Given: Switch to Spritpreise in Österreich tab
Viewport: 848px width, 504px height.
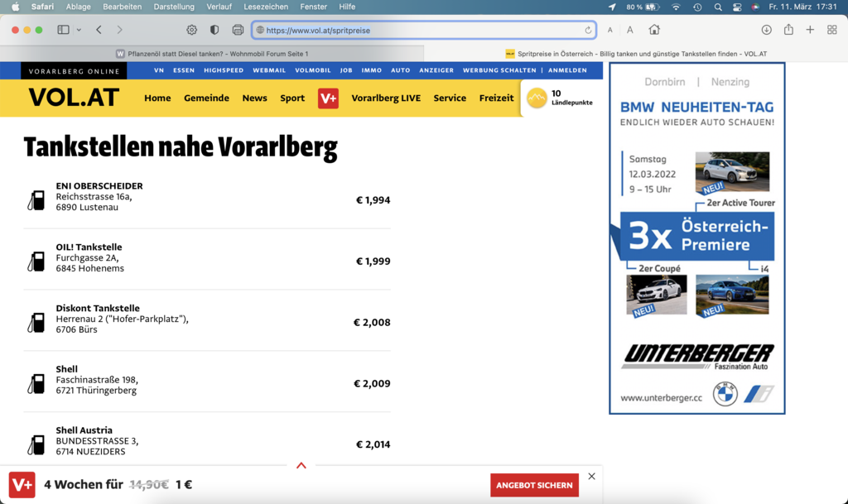Looking at the screenshot, I should (x=636, y=54).
